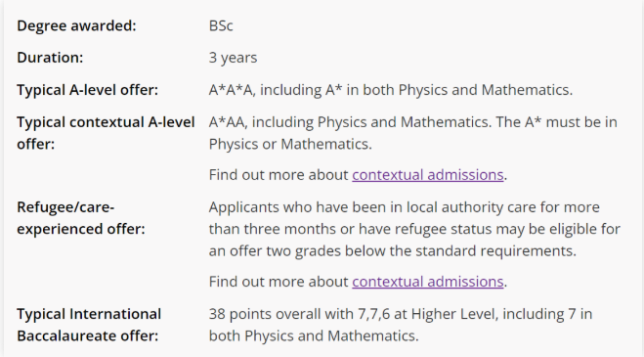
Task: Open contextual admissions link below contextual A-level offer
Action: (428, 175)
